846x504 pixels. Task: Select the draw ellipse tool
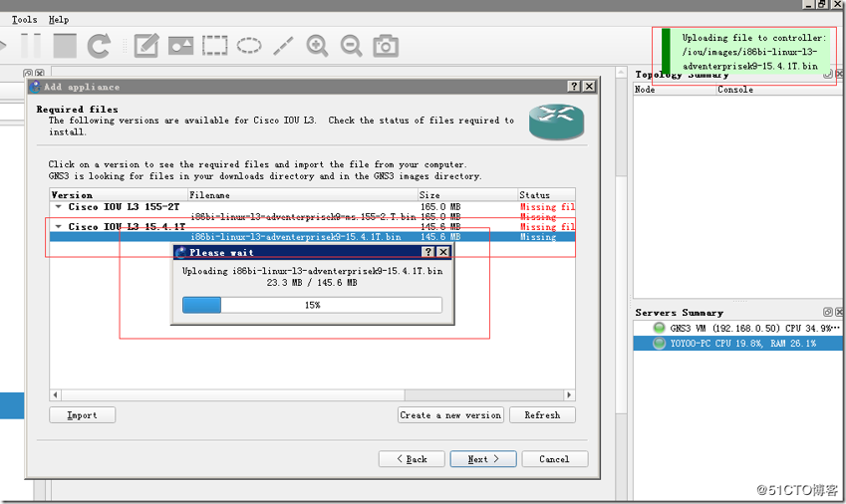tap(249, 45)
